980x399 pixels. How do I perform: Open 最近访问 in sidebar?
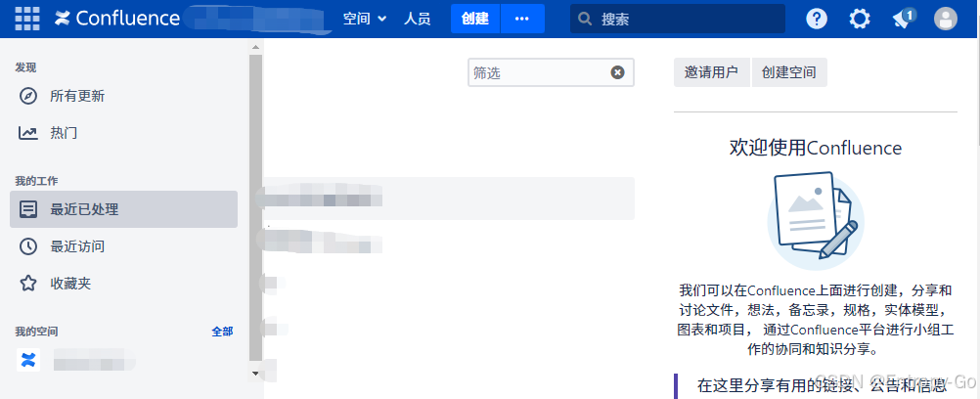pyautogui.click(x=123, y=246)
